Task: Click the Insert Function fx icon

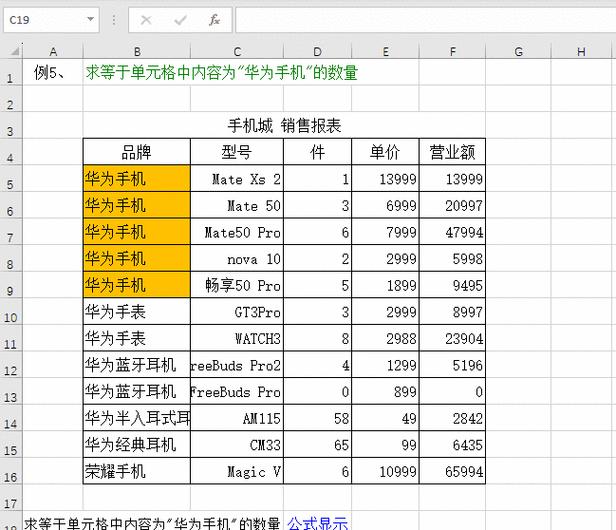Action: [214, 20]
